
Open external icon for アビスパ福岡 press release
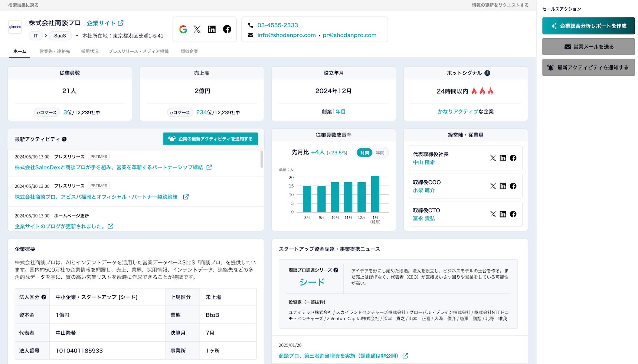point(186,197)
